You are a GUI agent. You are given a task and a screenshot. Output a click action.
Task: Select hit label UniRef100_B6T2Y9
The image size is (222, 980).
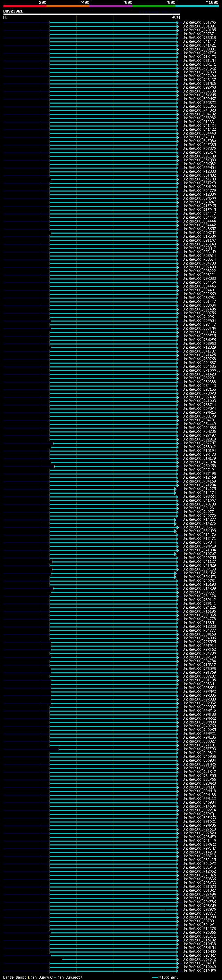199,183
